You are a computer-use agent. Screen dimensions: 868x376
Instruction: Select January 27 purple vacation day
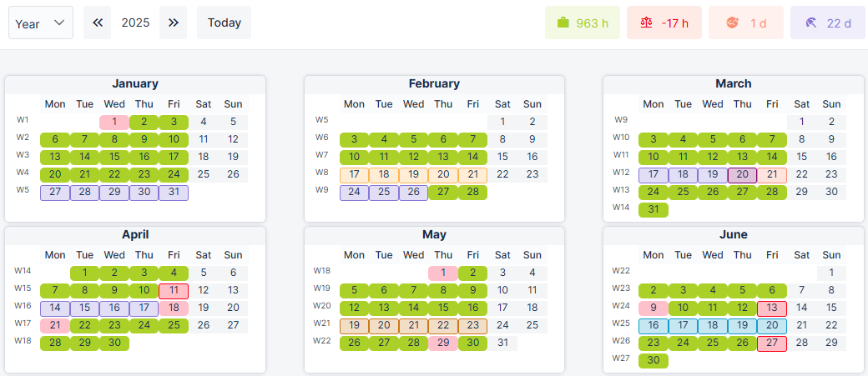click(x=55, y=193)
